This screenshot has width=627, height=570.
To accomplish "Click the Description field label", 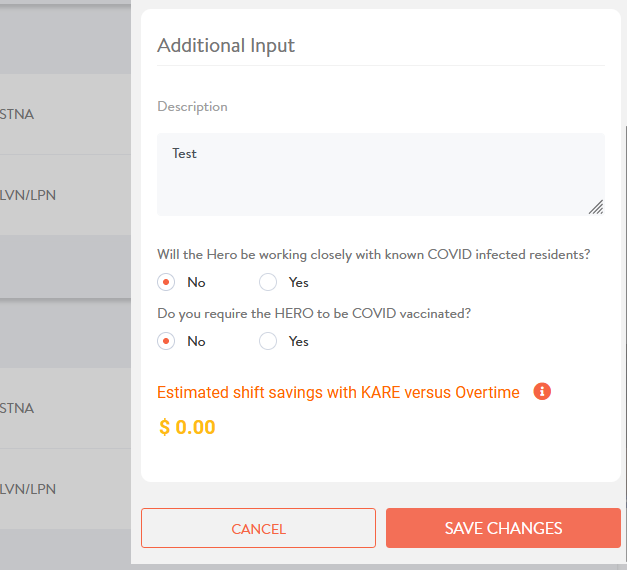I will click(x=192, y=107).
